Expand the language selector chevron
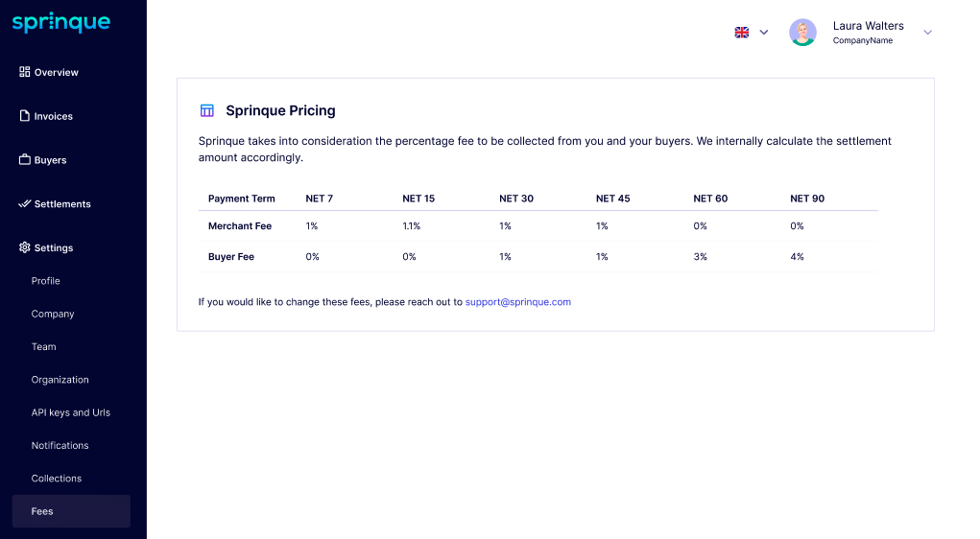 (x=764, y=32)
